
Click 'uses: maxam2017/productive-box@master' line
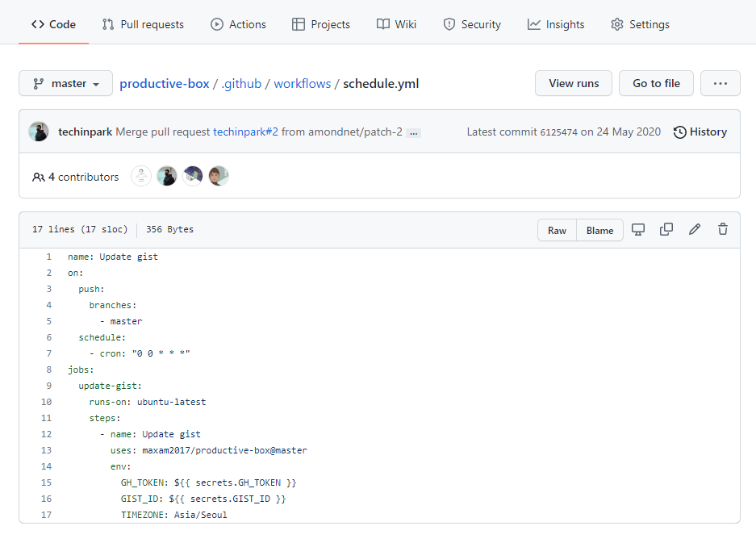point(209,450)
